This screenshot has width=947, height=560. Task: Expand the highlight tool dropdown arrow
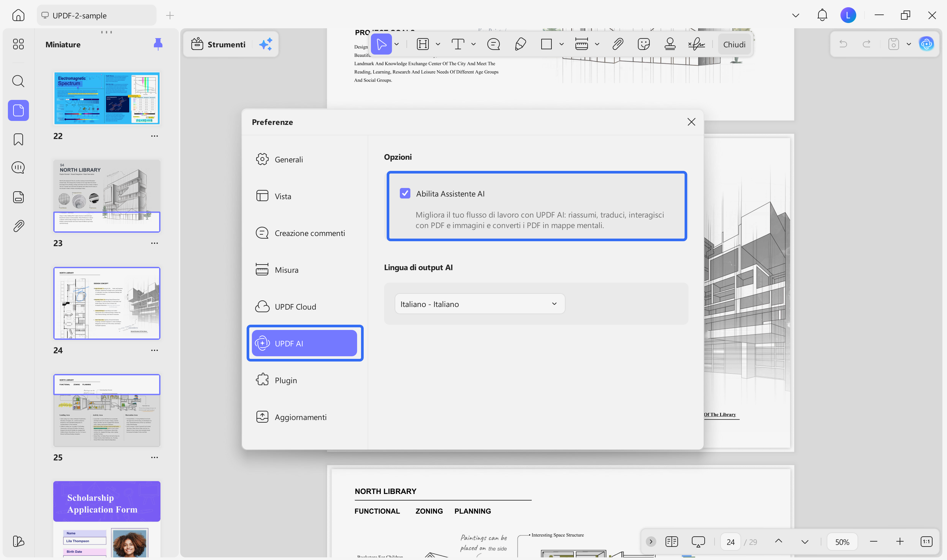[438, 44]
